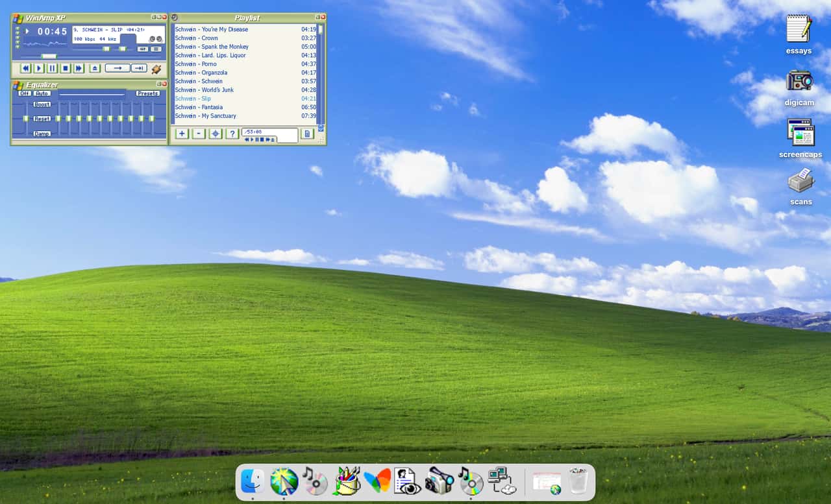Click the Boost button in Equalizer

tap(42, 104)
